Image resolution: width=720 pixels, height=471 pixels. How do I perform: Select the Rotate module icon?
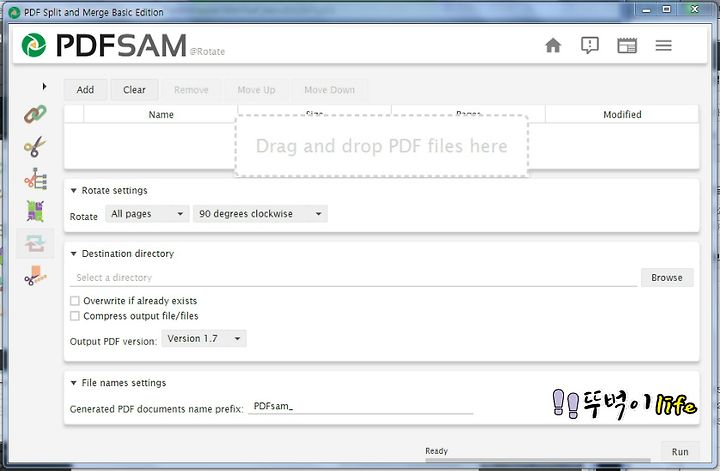[x=35, y=243]
